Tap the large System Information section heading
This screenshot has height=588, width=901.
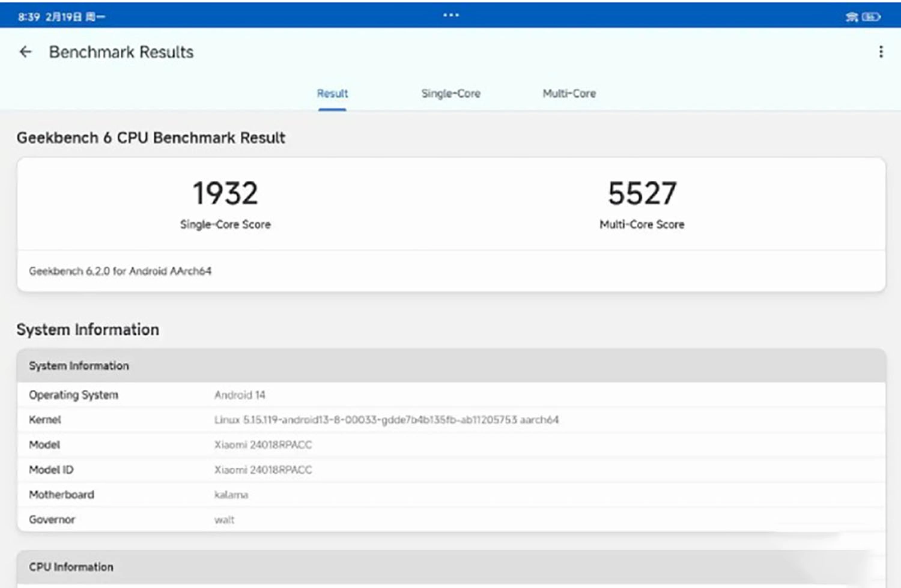click(88, 330)
